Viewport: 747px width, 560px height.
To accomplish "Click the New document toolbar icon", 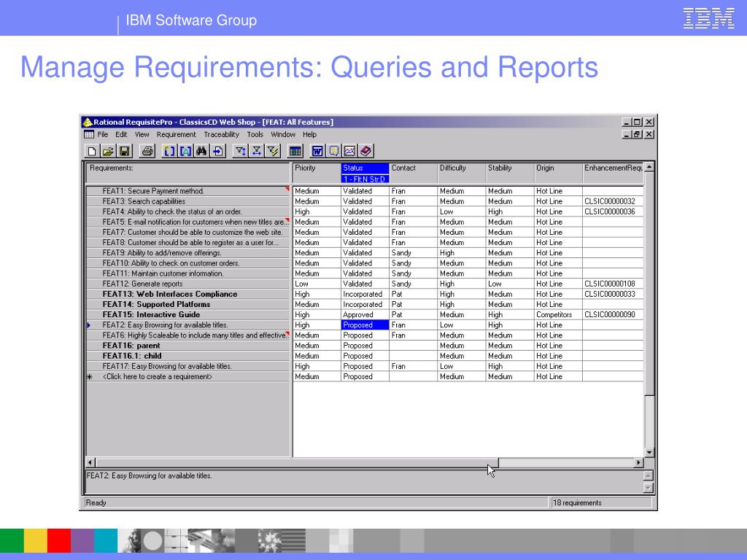I will click(91, 152).
